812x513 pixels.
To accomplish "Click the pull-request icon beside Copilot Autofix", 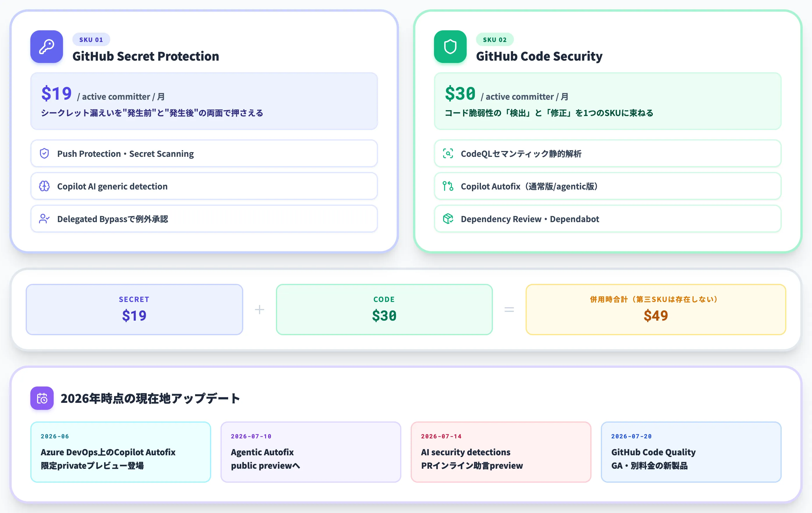I will click(448, 186).
